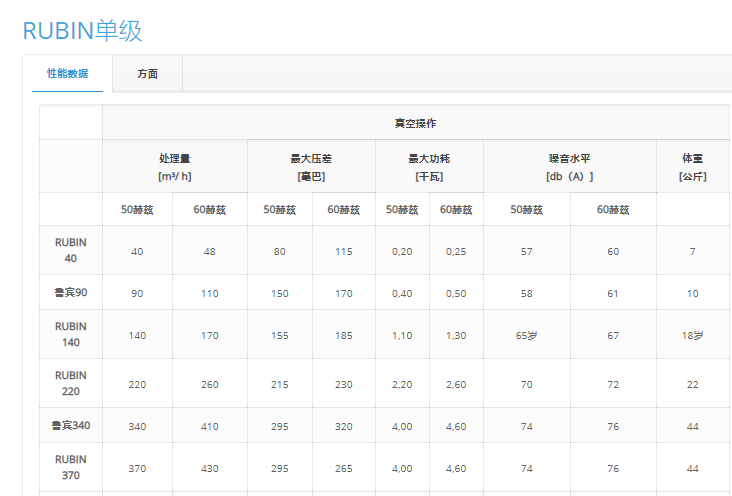Select weight value 44 in RUBIN 370 row
Viewport: 732px width, 496px height.
[692, 469]
